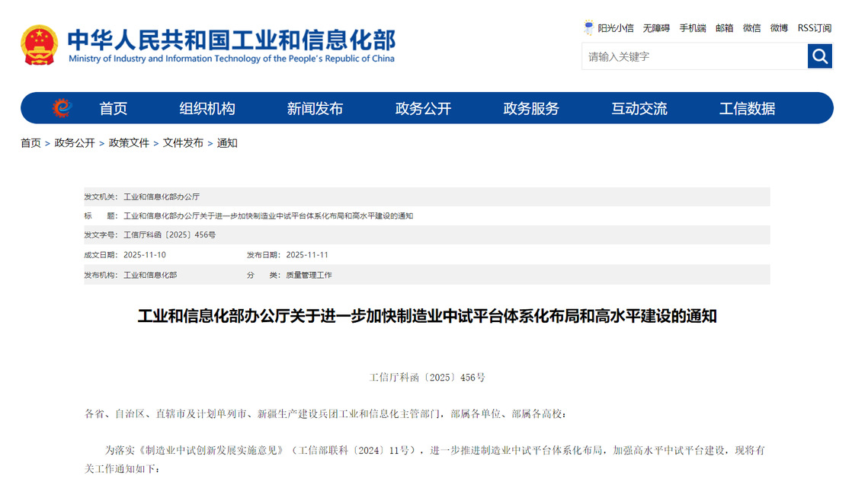Open the 手机端 mobile version link

(692, 28)
